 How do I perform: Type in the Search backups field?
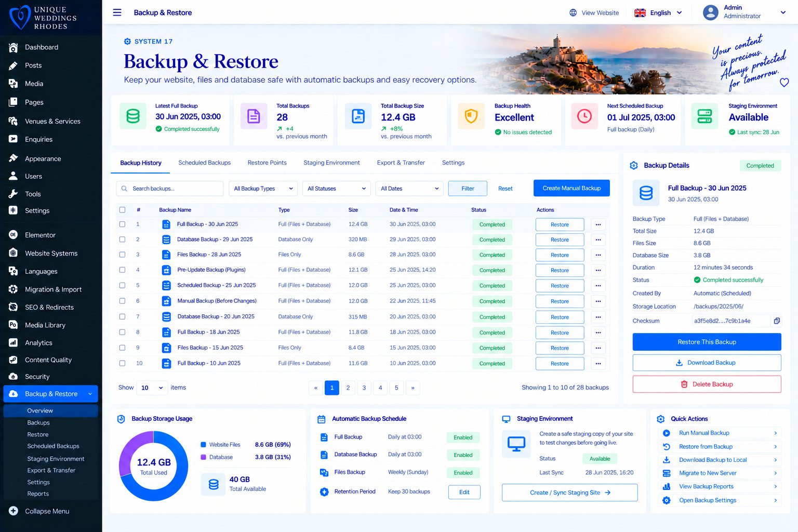coord(170,189)
